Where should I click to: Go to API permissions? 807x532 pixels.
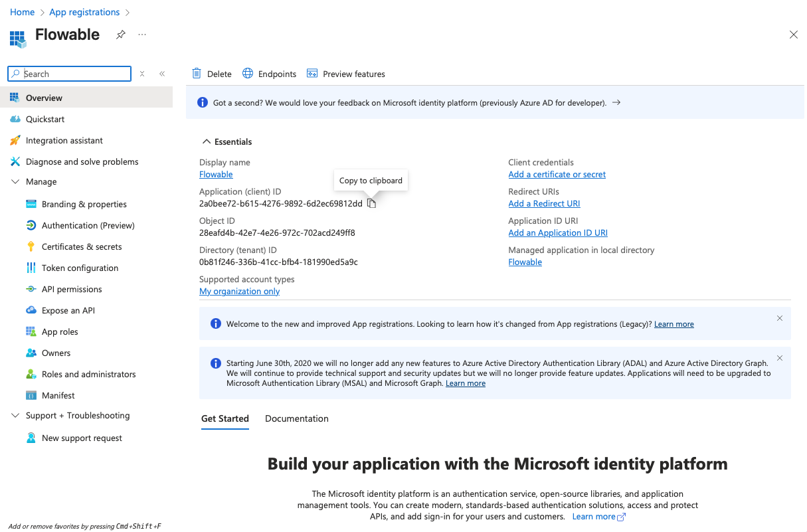(72, 289)
